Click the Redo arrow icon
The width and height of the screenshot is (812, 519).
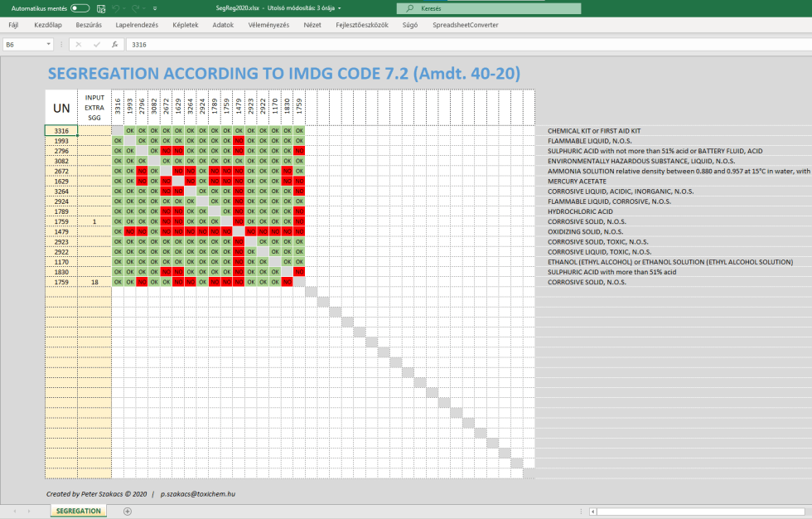point(136,8)
